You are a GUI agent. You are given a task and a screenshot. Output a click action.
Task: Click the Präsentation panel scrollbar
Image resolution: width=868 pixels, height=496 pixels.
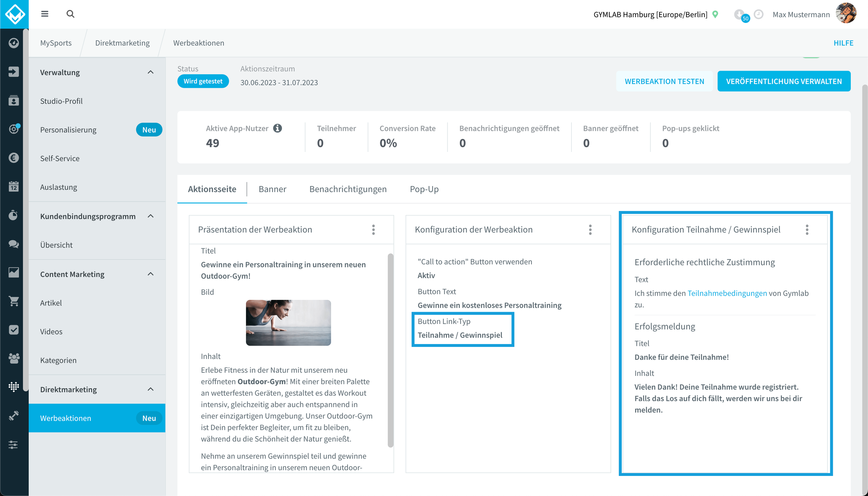(x=391, y=350)
